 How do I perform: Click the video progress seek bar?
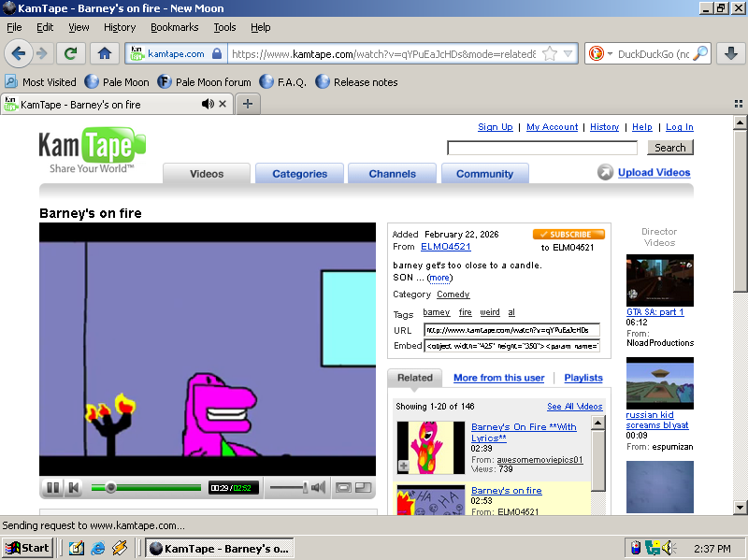point(147,487)
